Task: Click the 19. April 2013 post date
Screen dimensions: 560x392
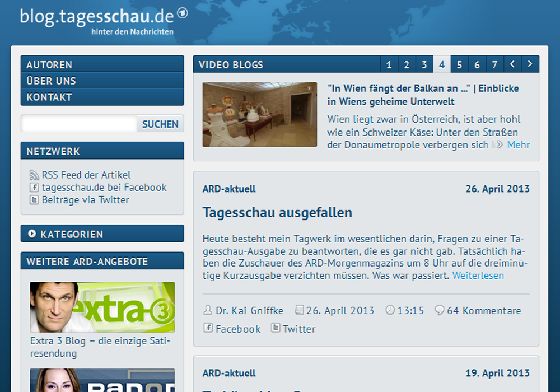Action: [x=497, y=373]
